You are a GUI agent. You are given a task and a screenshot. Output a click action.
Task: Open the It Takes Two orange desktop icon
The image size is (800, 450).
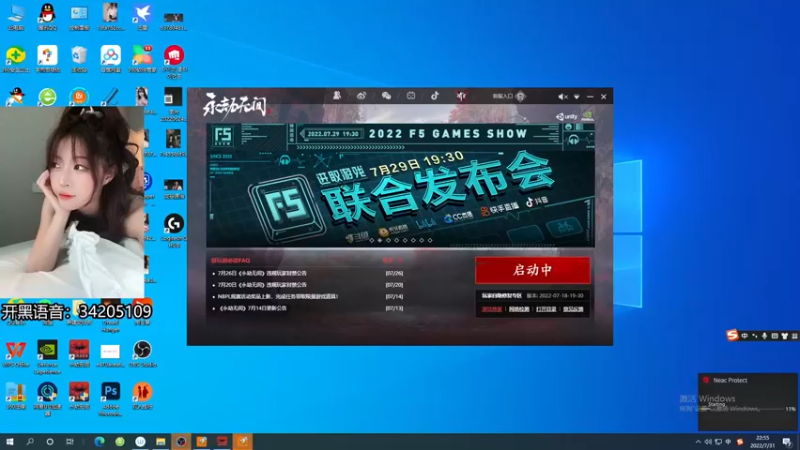coord(142,395)
